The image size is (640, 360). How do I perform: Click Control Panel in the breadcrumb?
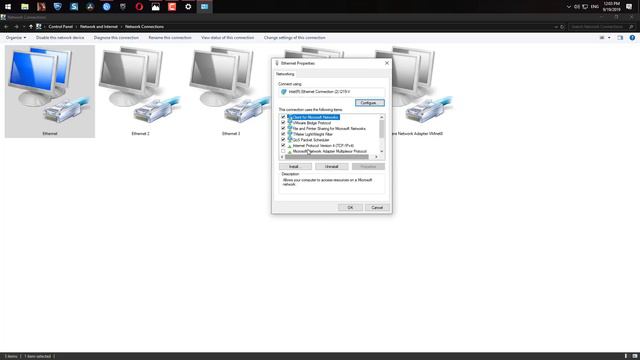(60, 27)
